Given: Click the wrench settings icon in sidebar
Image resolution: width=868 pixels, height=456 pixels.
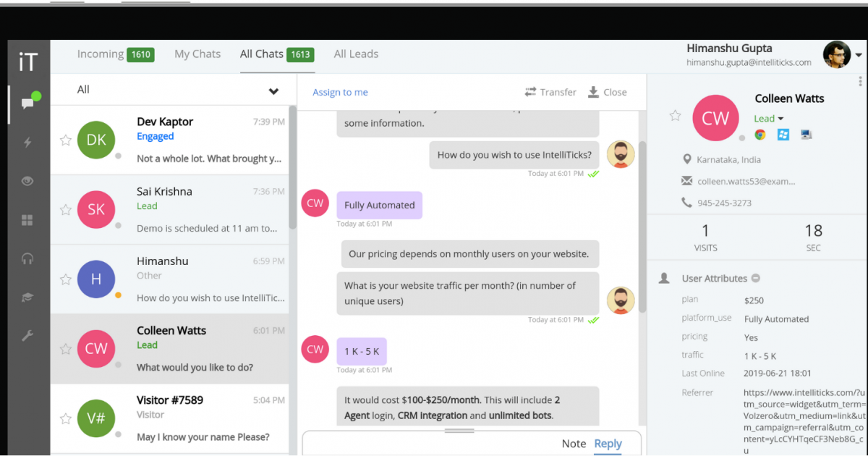Looking at the screenshot, I should [x=27, y=336].
